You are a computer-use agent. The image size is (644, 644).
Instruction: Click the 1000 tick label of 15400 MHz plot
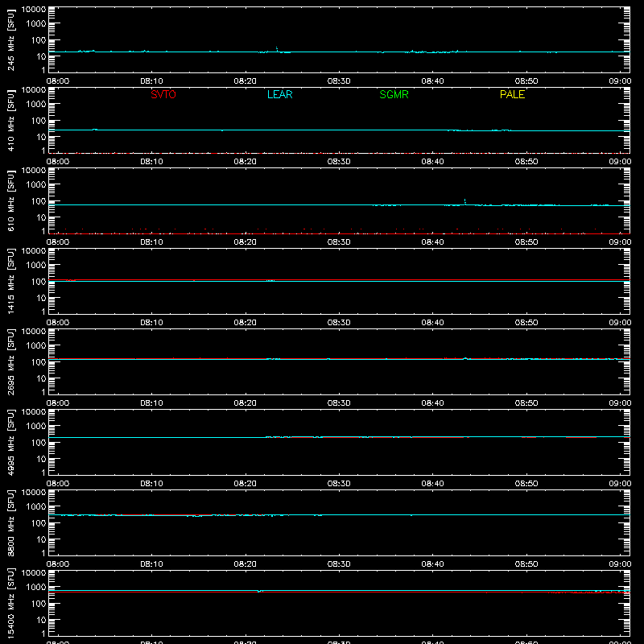coord(36,588)
